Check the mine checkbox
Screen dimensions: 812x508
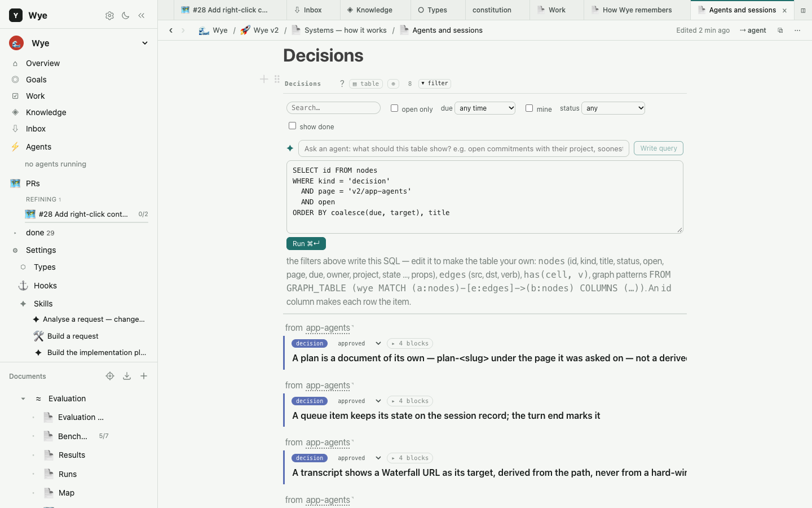(529, 108)
